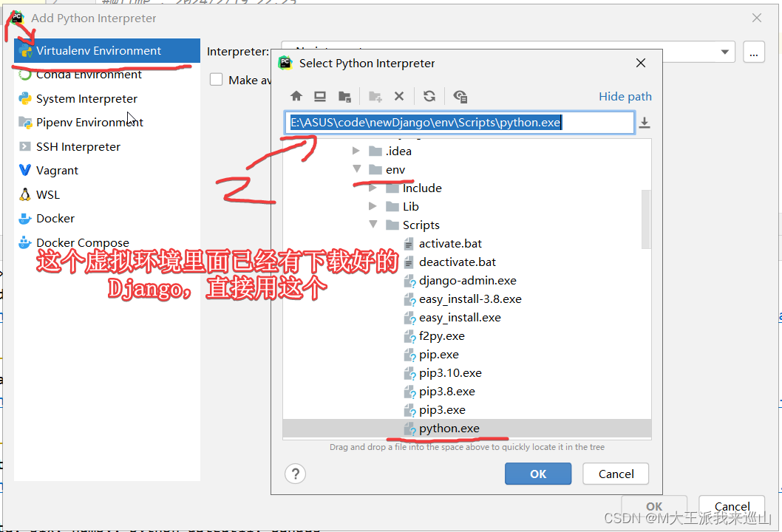Click the Docker whale icon

click(25, 219)
